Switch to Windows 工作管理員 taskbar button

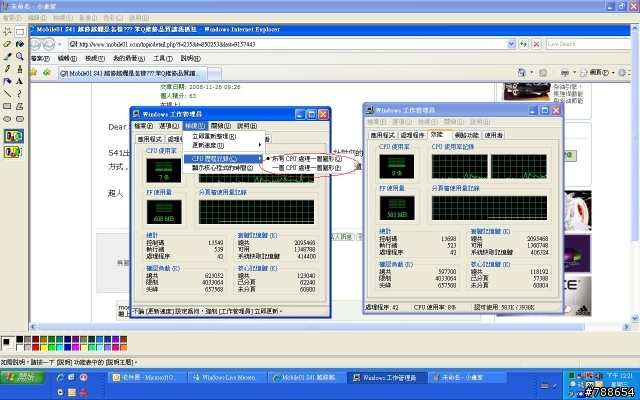387,378
